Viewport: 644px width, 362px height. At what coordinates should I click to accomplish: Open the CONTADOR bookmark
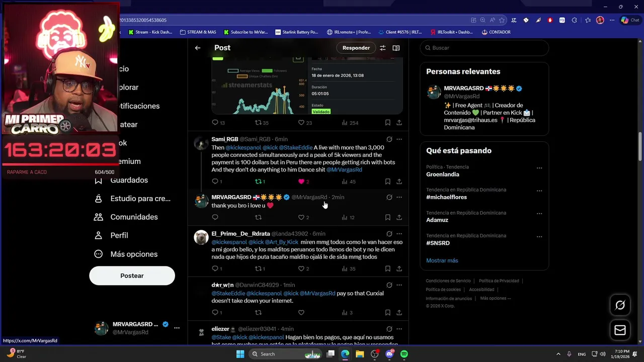pos(496,32)
